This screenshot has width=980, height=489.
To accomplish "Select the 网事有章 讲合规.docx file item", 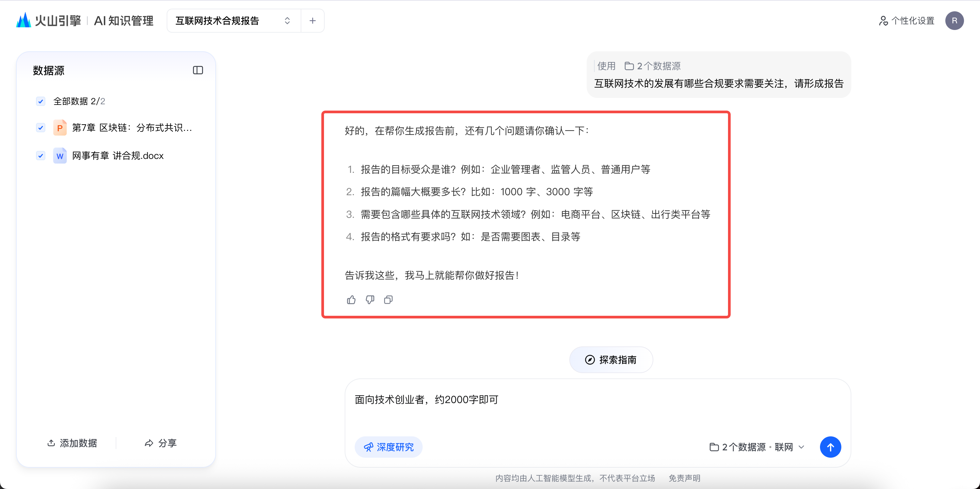I will (x=118, y=156).
